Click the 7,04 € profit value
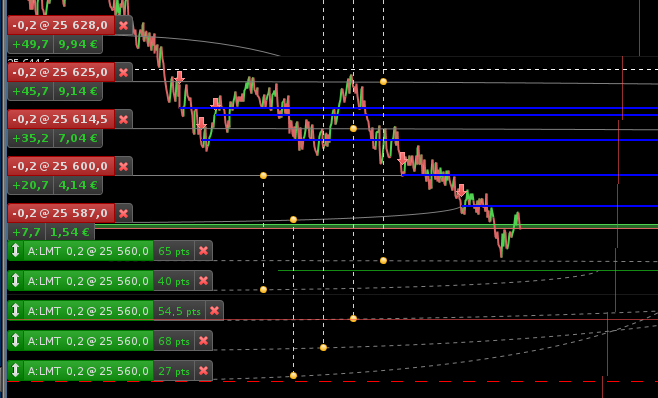Image resolution: width=658 pixels, height=398 pixels. pos(78,139)
